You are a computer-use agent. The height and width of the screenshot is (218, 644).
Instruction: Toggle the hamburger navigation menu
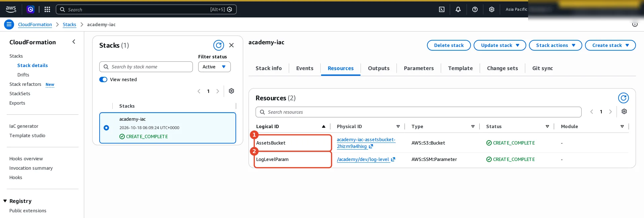click(x=9, y=24)
